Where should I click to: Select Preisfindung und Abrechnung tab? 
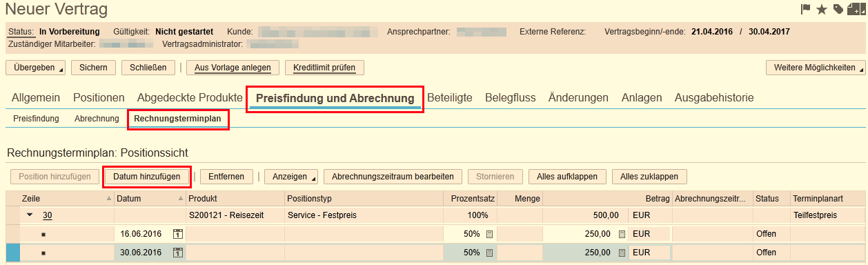coord(335,99)
